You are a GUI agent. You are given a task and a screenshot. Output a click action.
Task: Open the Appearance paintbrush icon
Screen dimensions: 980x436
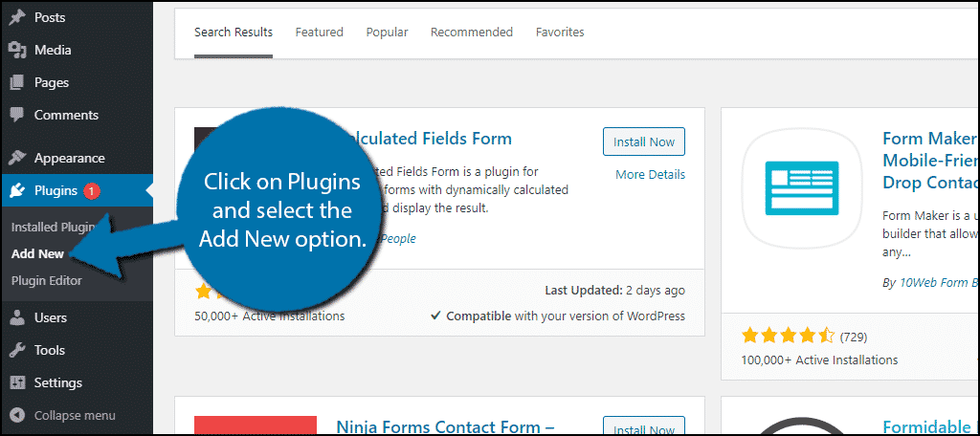pyautogui.click(x=18, y=158)
